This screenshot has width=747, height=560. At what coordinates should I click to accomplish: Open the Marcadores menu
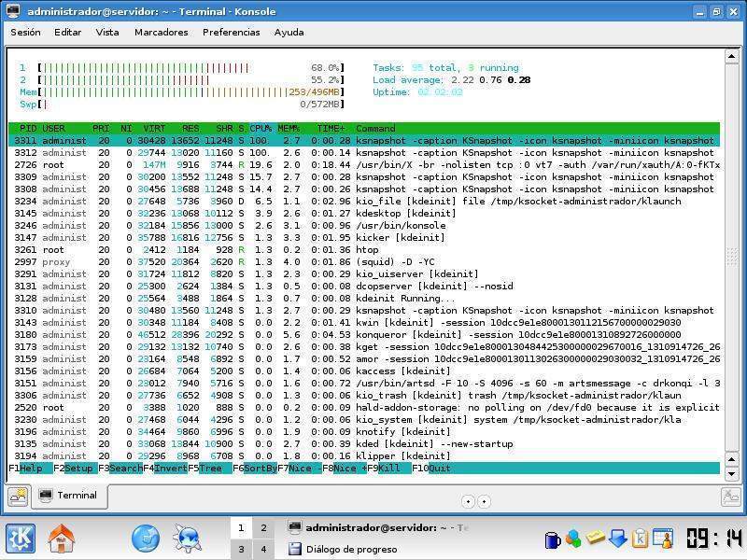tap(161, 32)
